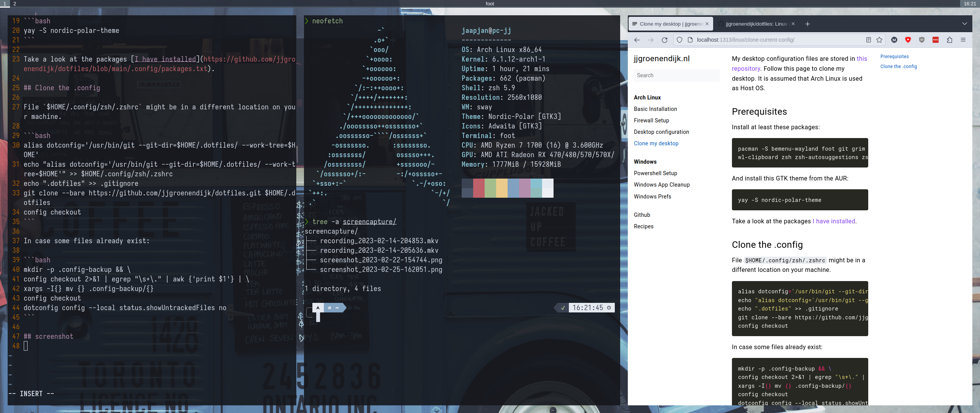
Task: Open 'Clone my desktop' sidebar link
Action: click(656, 143)
